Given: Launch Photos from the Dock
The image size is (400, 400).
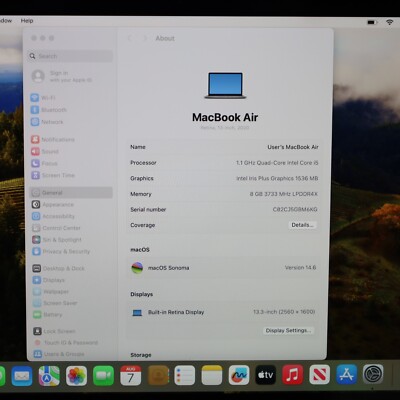Looking at the screenshot, I should [x=76, y=376].
